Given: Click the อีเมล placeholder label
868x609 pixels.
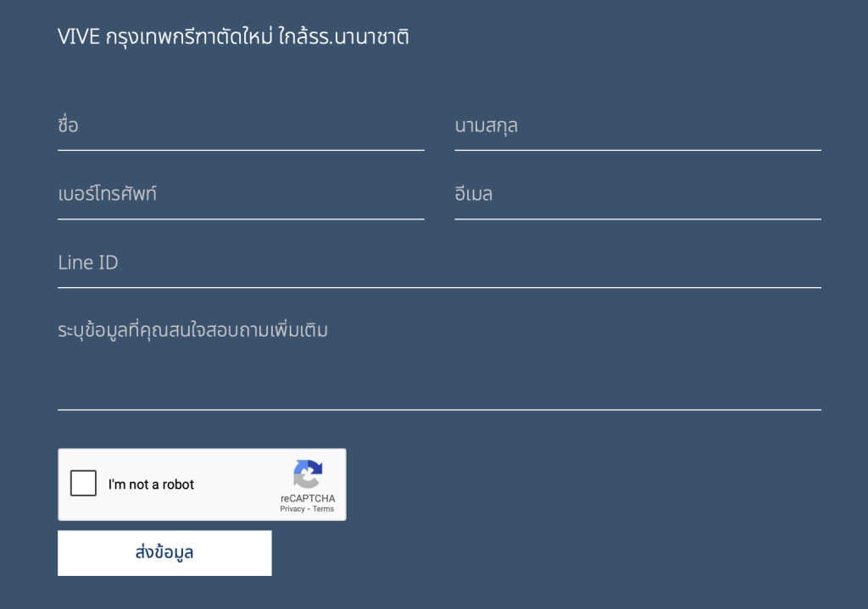Looking at the screenshot, I should tap(473, 193).
